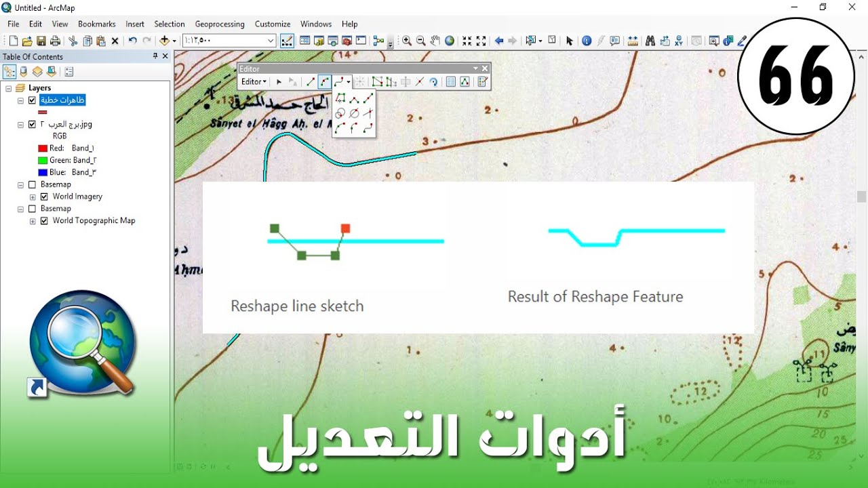Collapse the برج العرب jpg layer
Image resolution: width=868 pixels, height=488 pixels.
(x=21, y=125)
